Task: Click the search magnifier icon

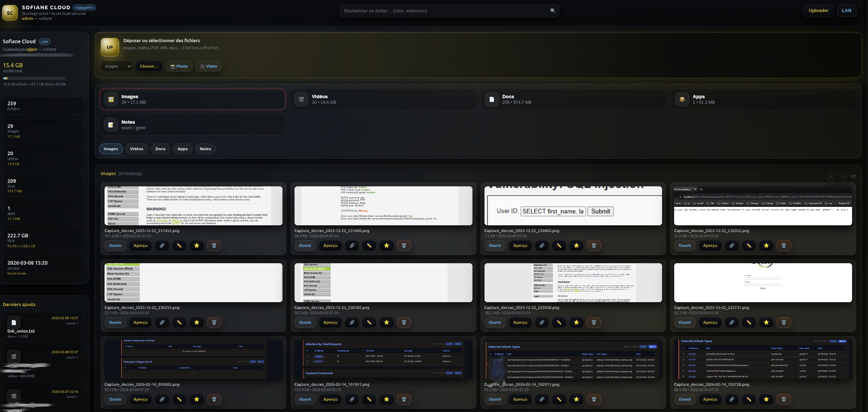Action: tap(553, 11)
